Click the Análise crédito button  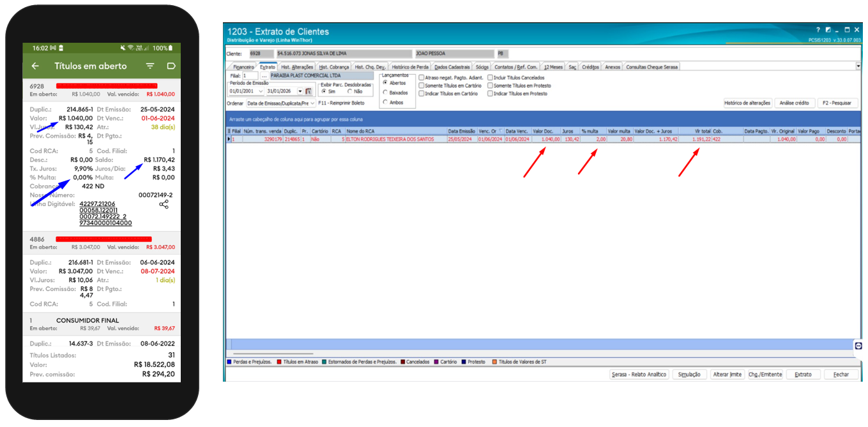click(x=795, y=103)
